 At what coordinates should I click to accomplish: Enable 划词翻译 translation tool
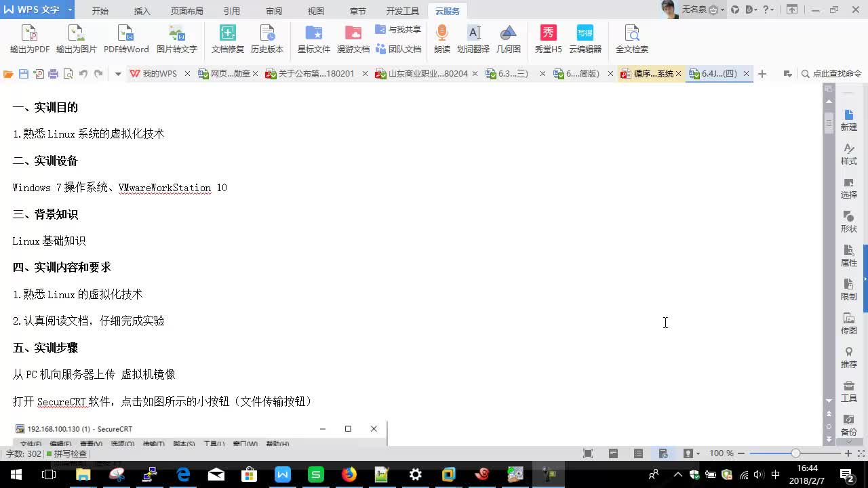[473, 39]
